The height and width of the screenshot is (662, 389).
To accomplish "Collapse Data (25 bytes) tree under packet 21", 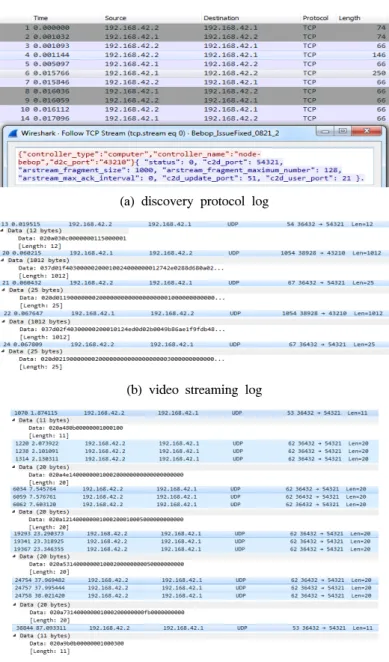I will pos(4,290).
